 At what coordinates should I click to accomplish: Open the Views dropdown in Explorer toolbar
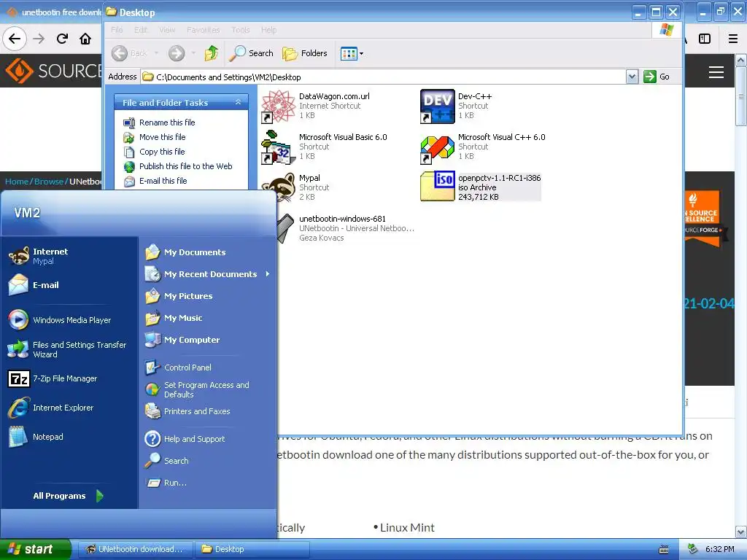352,53
